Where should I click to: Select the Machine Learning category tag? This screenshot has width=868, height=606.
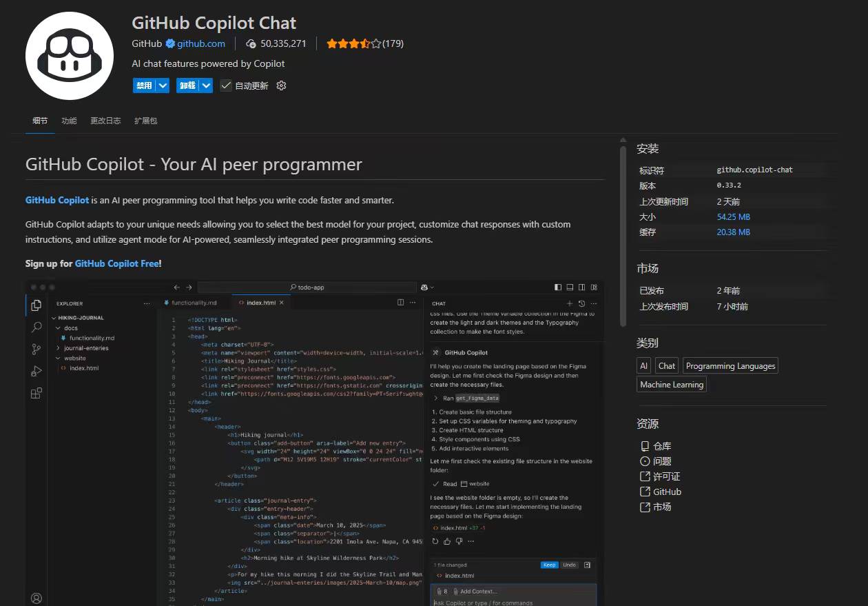(672, 385)
